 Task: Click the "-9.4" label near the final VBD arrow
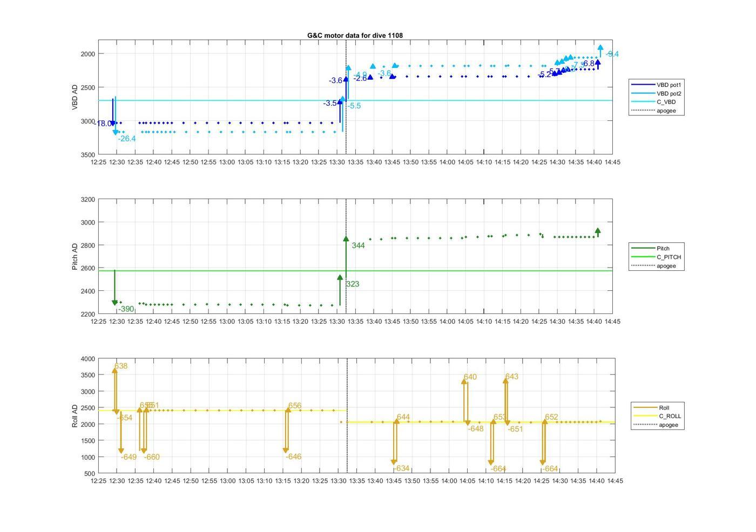pyautogui.click(x=612, y=54)
